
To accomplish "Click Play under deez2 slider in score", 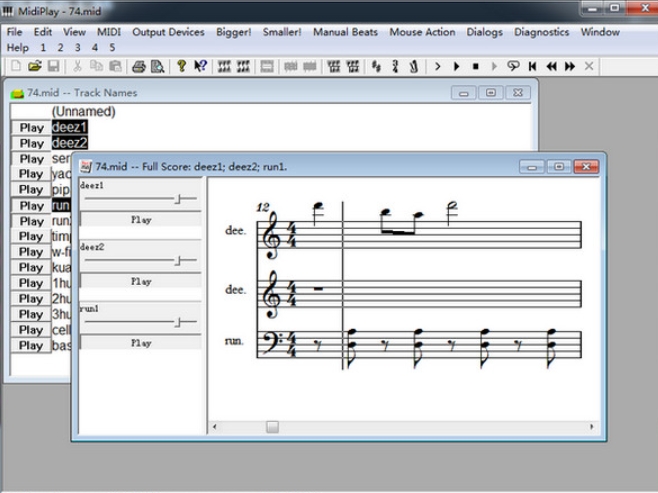I will coord(141,281).
